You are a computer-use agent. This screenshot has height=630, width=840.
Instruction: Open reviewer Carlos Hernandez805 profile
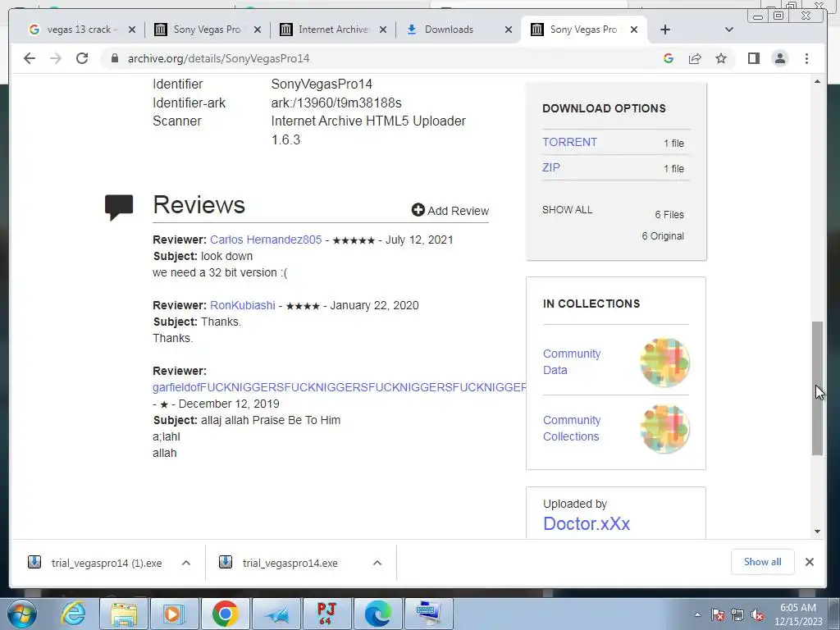click(266, 240)
